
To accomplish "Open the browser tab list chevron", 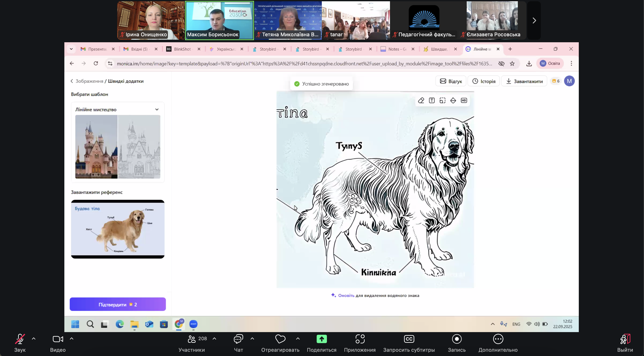I will point(71,49).
